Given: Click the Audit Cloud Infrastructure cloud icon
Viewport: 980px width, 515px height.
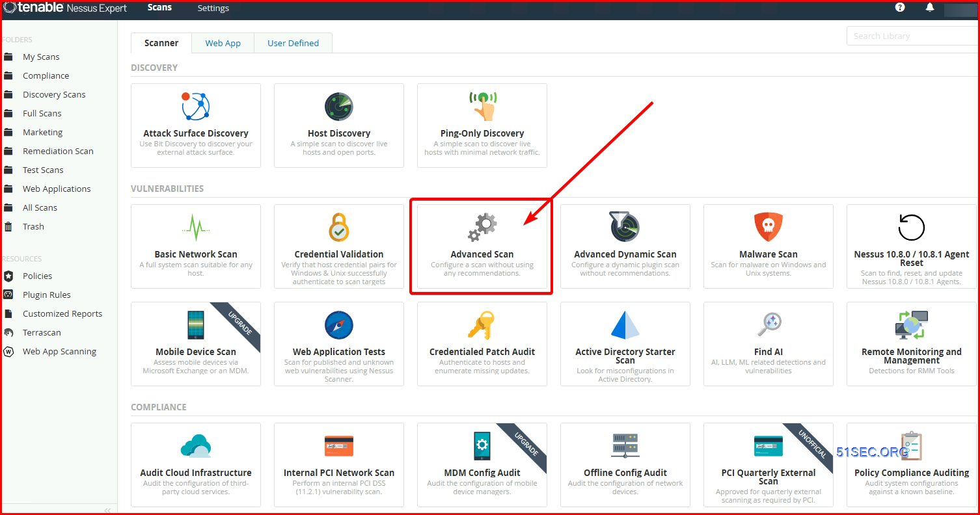Looking at the screenshot, I should click(195, 446).
